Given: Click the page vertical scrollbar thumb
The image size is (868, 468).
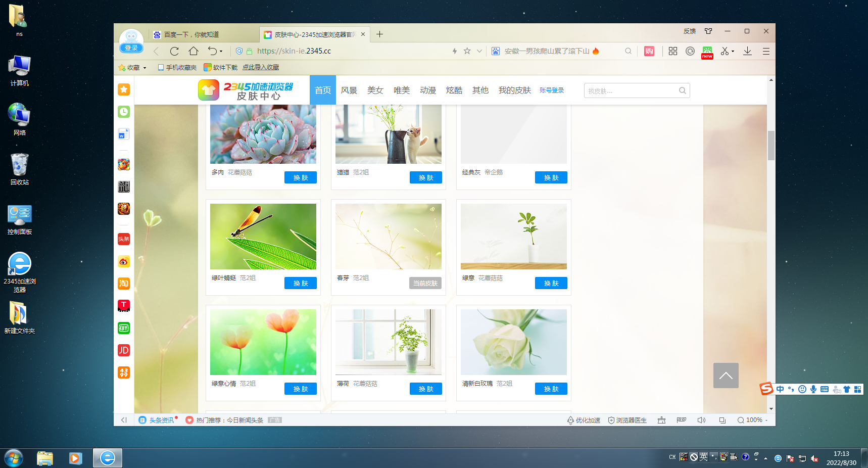Looking at the screenshot, I should coord(771,145).
